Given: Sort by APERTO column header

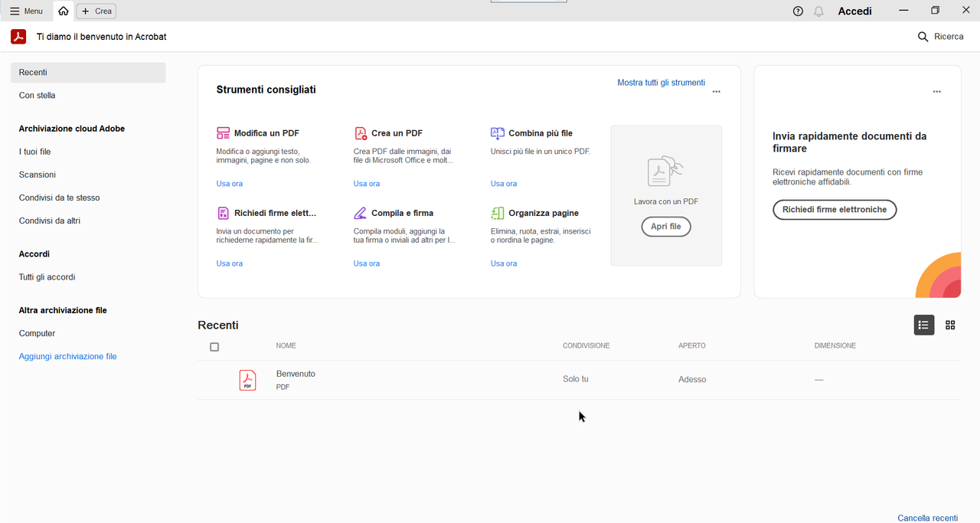Looking at the screenshot, I should pyautogui.click(x=692, y=346).
